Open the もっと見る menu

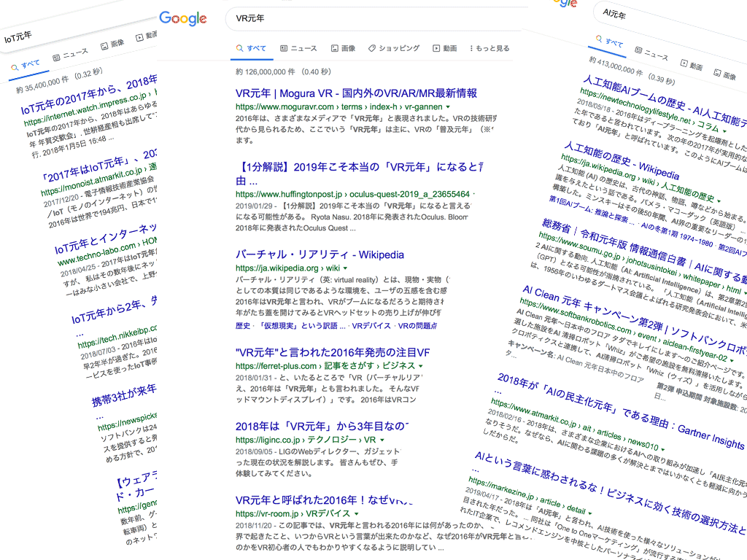[489, 48]
